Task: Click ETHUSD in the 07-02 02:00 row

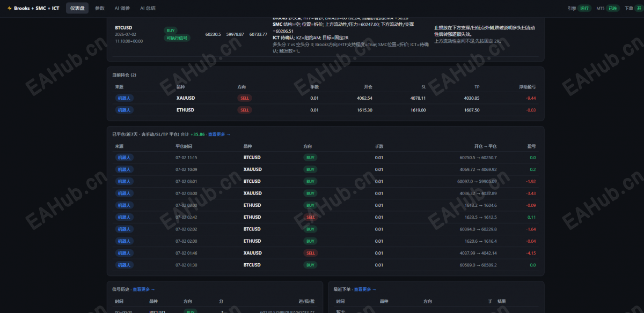Action: [x=252, y=241]
